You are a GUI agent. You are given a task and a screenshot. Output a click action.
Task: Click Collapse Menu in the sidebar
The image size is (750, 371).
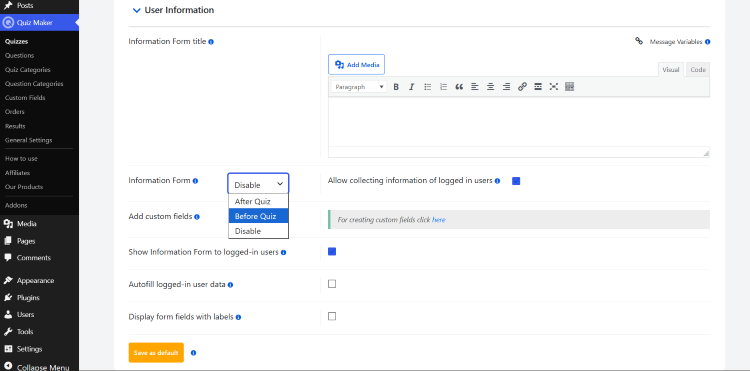click(x=37, y=367)
